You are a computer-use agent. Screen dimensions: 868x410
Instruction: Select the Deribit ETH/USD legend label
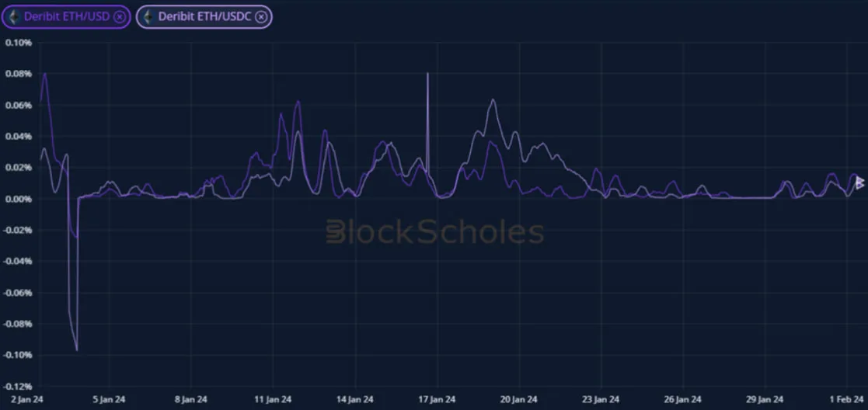coord(67,16)
